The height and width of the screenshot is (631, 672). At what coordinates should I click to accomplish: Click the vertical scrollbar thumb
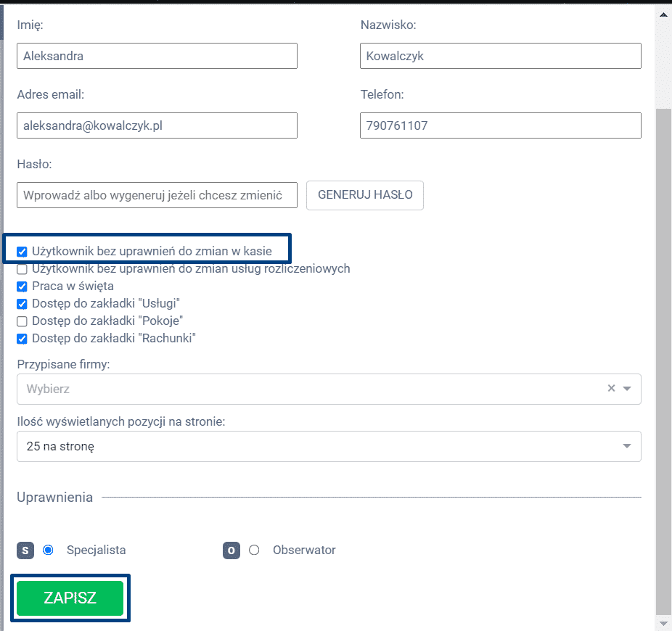tap(663, 363)
